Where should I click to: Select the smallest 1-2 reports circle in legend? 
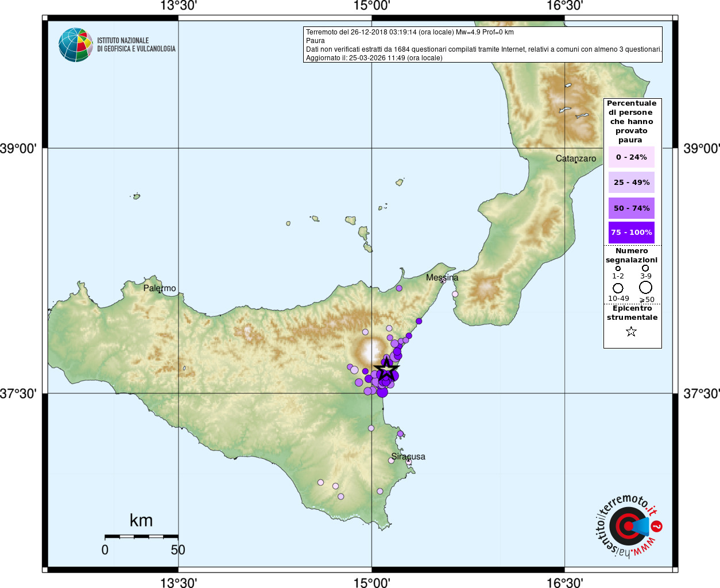618,268
